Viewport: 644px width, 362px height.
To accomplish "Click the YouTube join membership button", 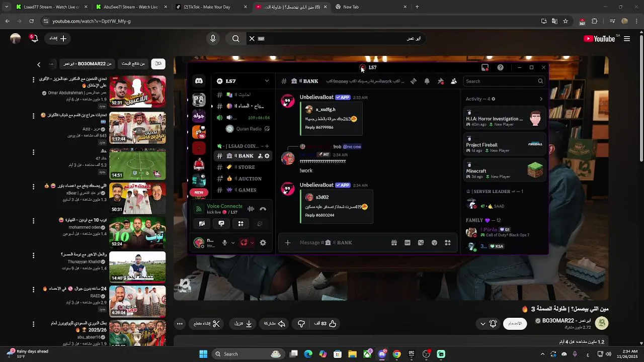I will tap(515, 324).
